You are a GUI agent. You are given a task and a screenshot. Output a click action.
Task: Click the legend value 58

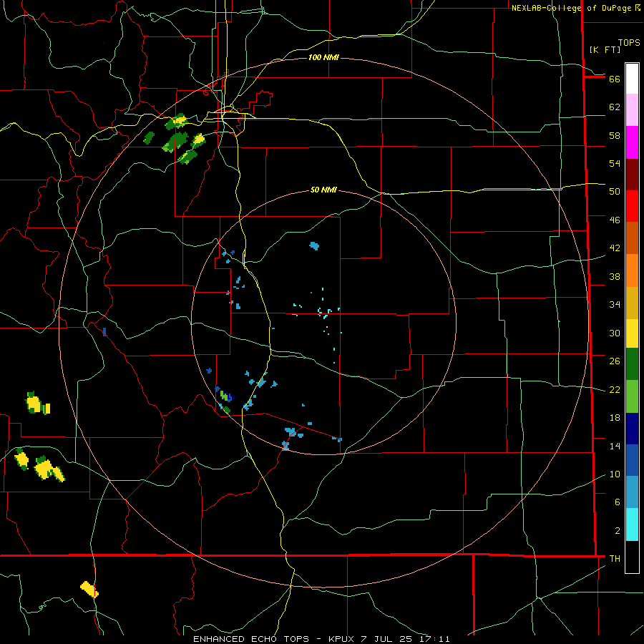pyautogui.click(x=615, y=135)
